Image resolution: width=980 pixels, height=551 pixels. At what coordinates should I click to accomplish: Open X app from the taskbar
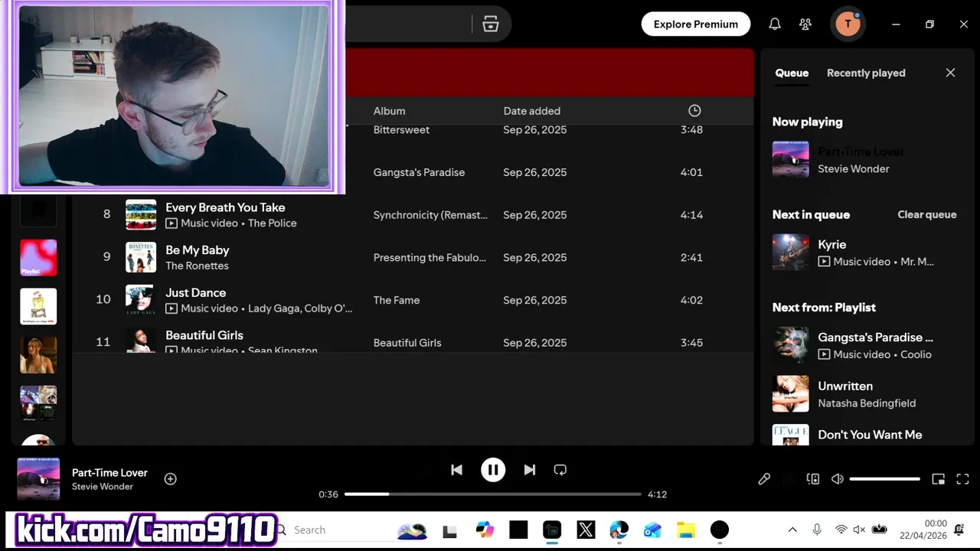[586, 530]
